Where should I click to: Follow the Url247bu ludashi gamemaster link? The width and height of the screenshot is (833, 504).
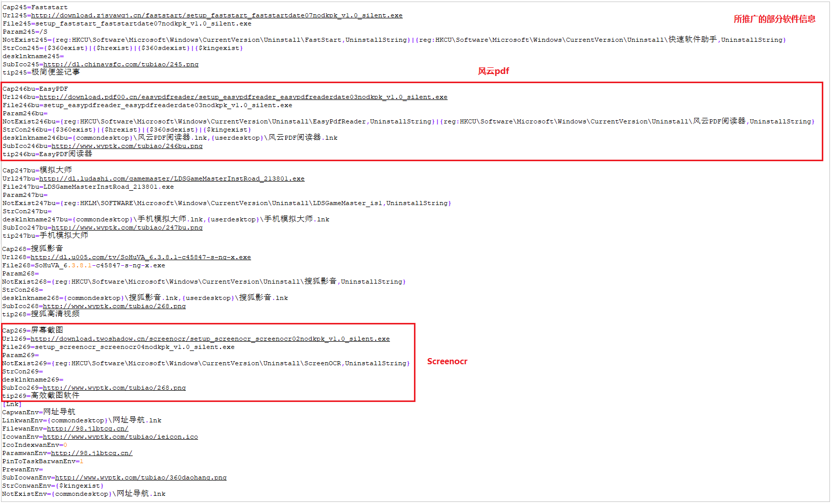171,179
